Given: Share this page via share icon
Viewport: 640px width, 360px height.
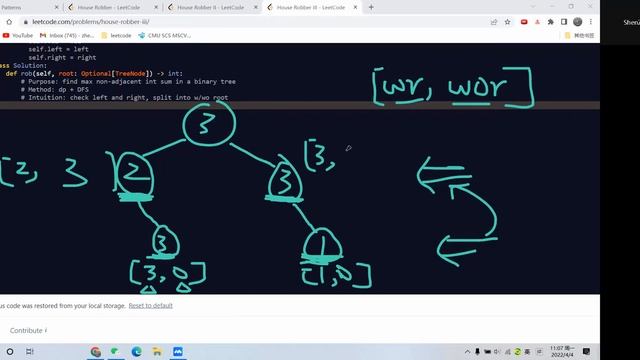Looking at the screenshot, I should click(x=494, y=22).
